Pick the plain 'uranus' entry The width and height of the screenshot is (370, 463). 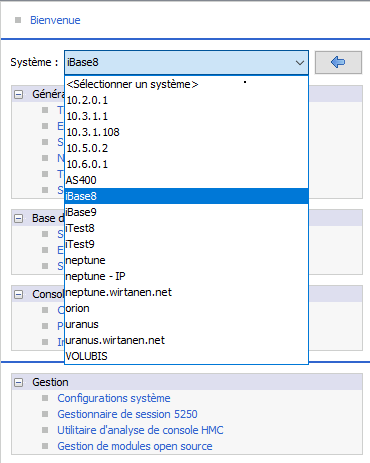pyautogui.click(x=186, y=324)
